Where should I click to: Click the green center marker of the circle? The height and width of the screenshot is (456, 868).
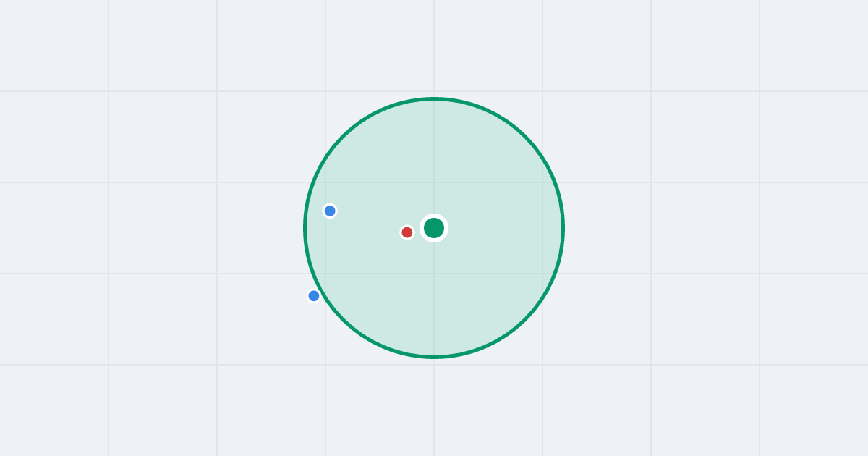[x=434, y=228]
